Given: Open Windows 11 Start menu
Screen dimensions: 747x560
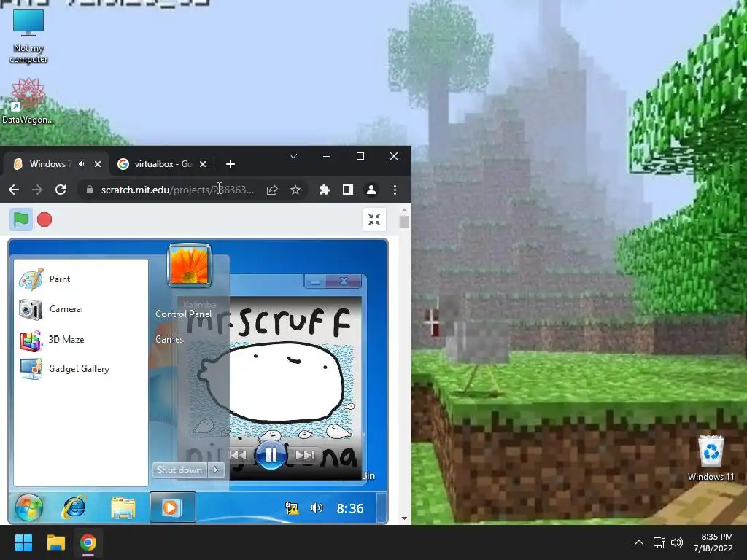Looking at the screenshot, I should click(x=24, y=542).
